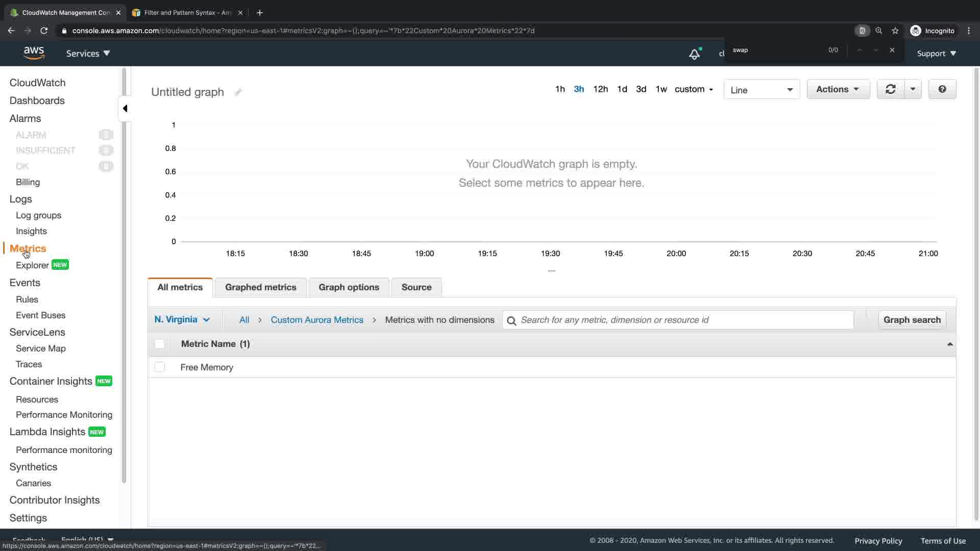Click the Graph search button
This screenshot has height=551, width=980.
click(x=912, y=320)
